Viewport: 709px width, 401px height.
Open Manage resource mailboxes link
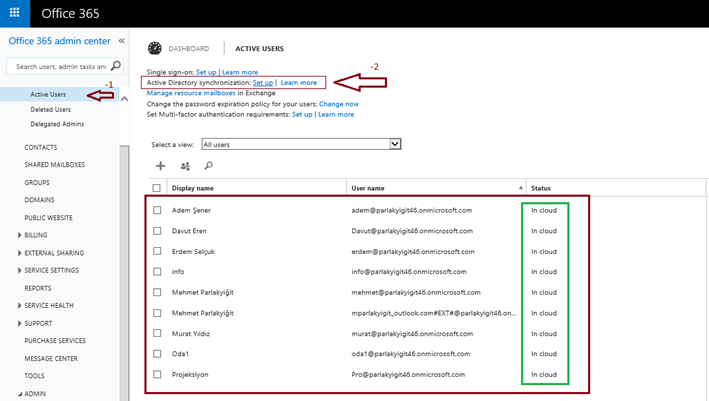[191, 93]
